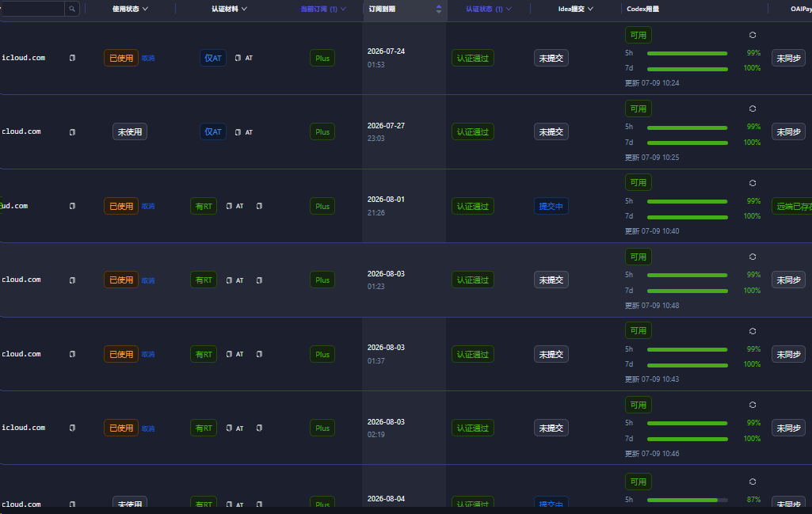Click 取消 link in 01:37 row
Screen dimensions: 812x514
(148, 354)
